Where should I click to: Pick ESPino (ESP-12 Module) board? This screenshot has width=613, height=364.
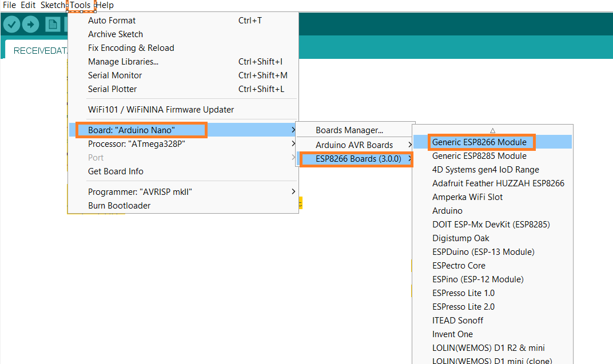[x=492, y=279]
